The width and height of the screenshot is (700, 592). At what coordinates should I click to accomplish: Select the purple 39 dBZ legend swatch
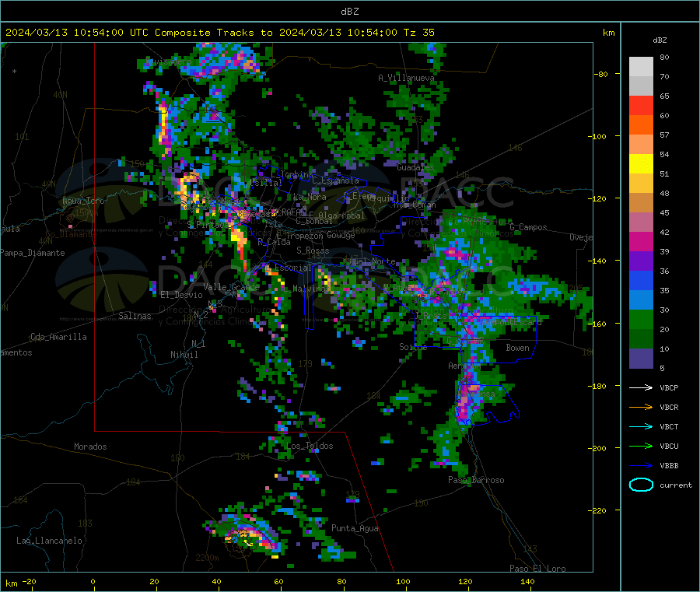[641, 261]
